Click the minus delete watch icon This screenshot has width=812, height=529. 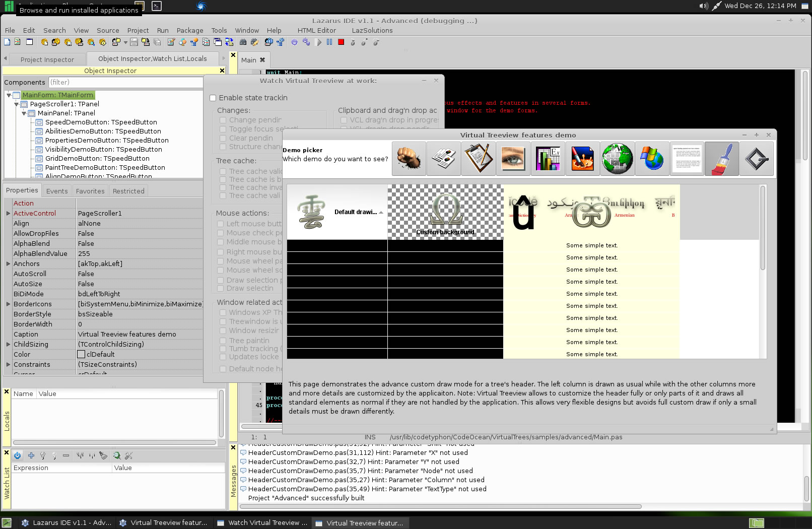coord(66,455)
